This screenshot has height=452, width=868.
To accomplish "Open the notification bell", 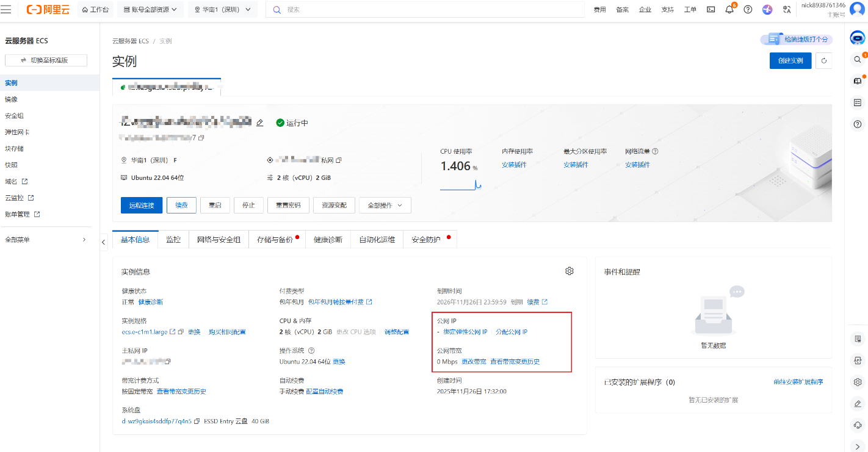I will pyautogui.click(x=729, y=9).
